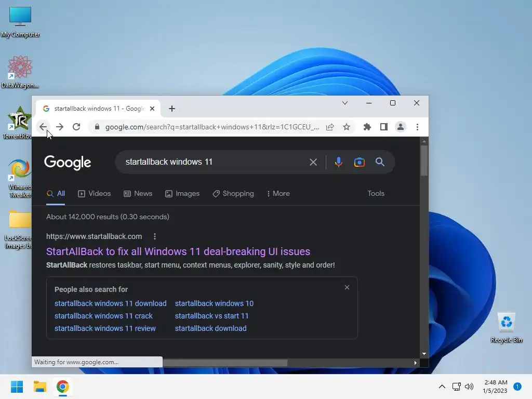532x399 pixels.
Task: Clear the search box with the X
Action: point(313,162)
